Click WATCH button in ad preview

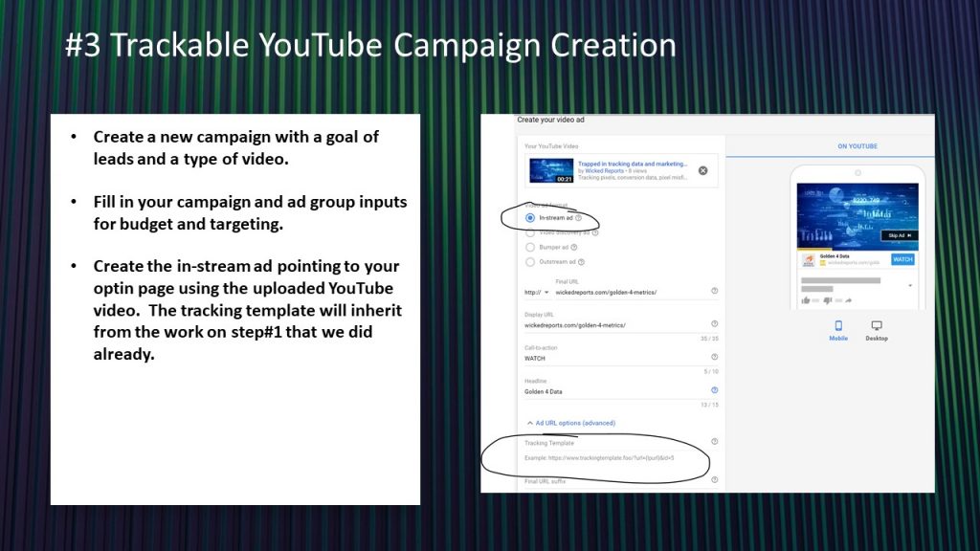902,259
